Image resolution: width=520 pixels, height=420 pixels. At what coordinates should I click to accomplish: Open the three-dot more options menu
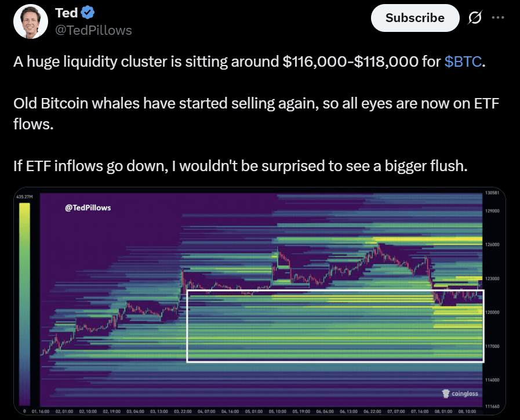click(x=497, y=17)
